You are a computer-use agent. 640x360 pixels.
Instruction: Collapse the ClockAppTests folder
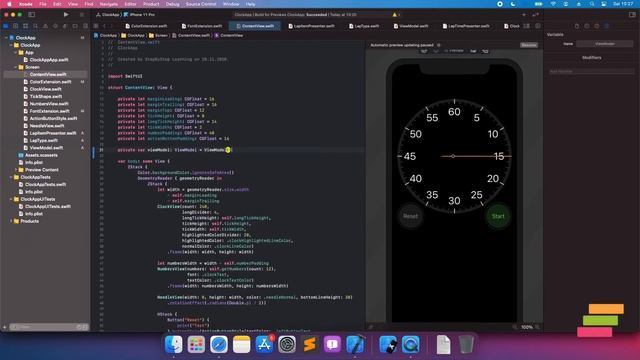coord(11,177)
